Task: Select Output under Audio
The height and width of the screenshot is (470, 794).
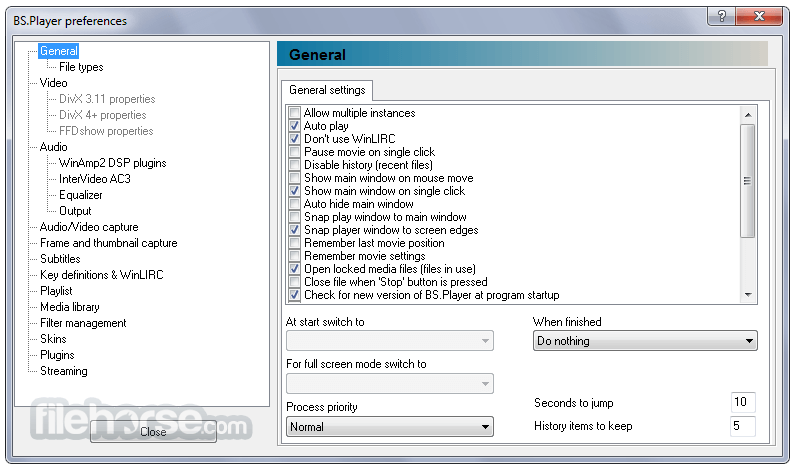Action: [x=75, y=211]
